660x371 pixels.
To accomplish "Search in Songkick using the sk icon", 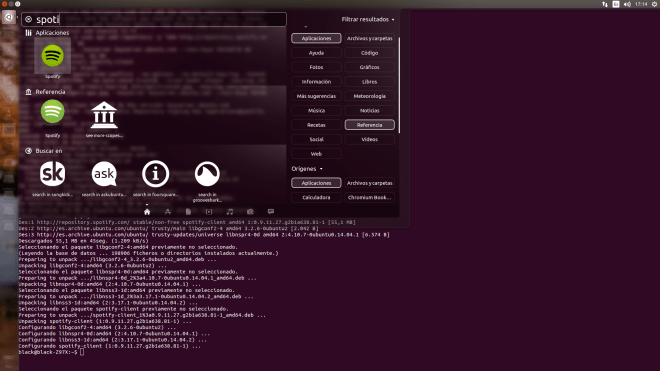I will (53, 173).
